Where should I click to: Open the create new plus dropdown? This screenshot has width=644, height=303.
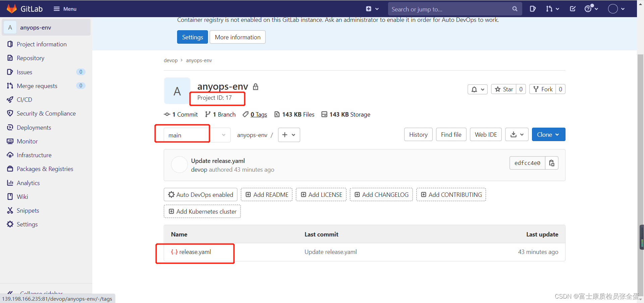pyautogui.click(x=372, y=9)
